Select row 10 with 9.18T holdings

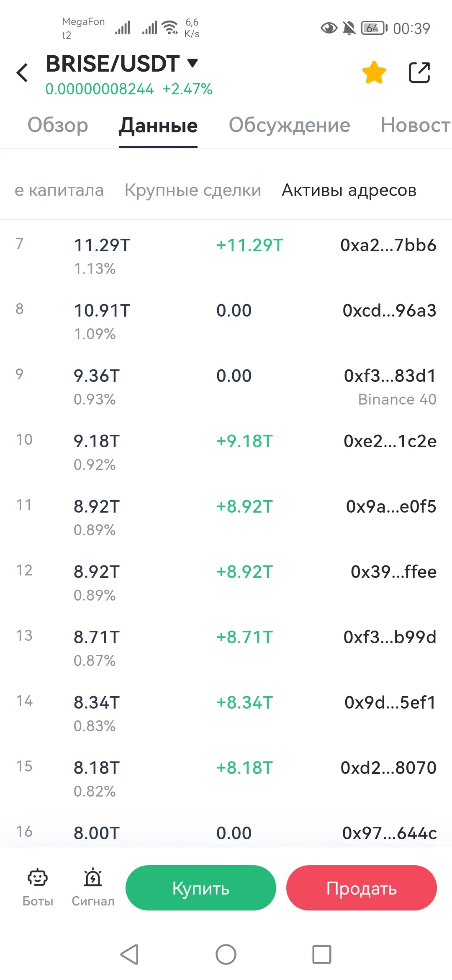[226, 452]
